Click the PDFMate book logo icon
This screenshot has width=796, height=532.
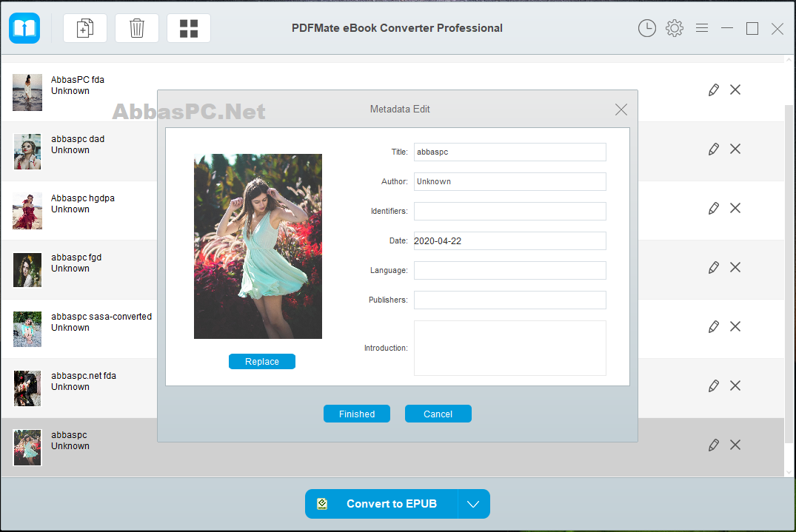(24, 28)
